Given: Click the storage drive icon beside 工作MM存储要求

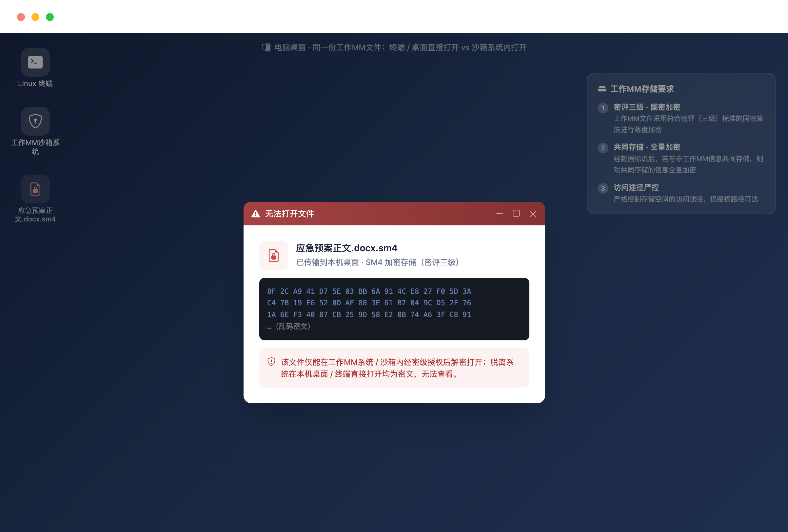Looking at the screenshot, I should click(602, 89).
